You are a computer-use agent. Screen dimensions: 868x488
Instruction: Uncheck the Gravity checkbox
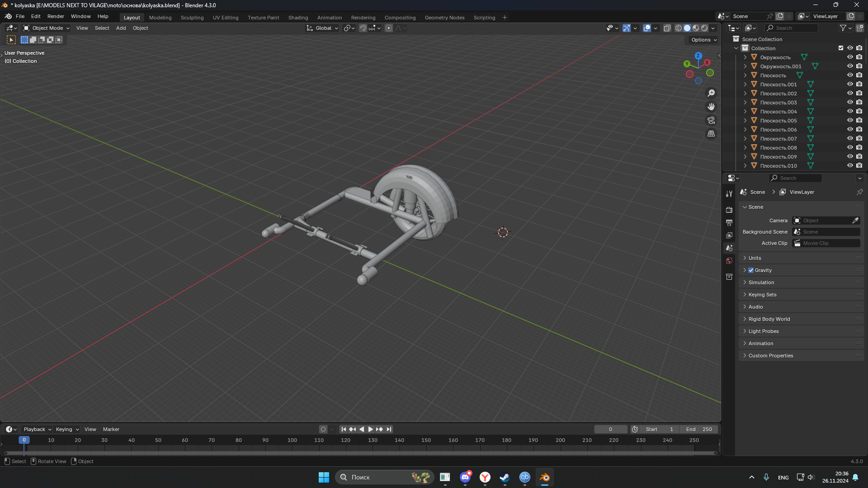click(751, 270)
